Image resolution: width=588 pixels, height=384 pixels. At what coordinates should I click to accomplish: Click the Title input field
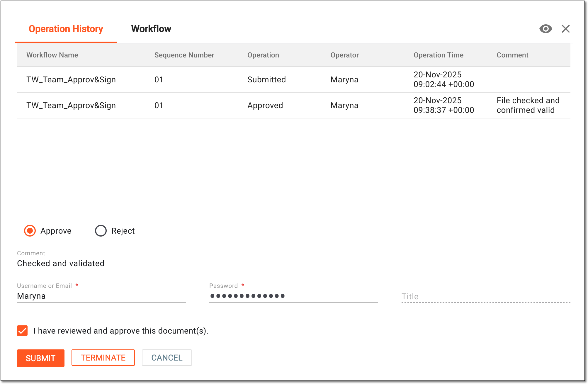click(x=486, y=296)
